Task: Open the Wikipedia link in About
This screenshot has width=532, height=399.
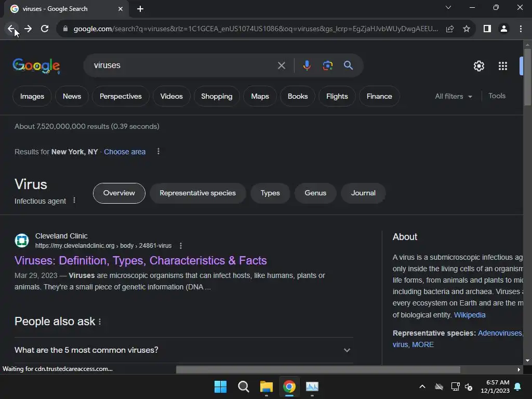Action: (470, 315)
